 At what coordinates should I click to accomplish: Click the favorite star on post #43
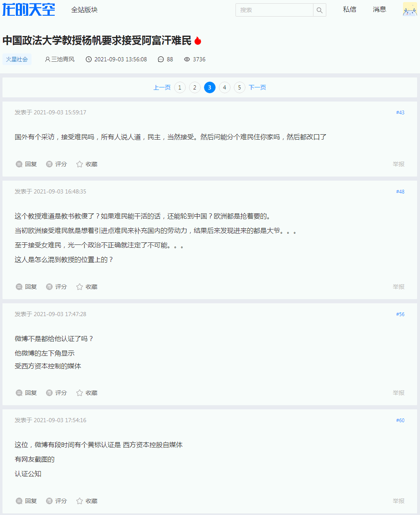(x=80, y=164)
